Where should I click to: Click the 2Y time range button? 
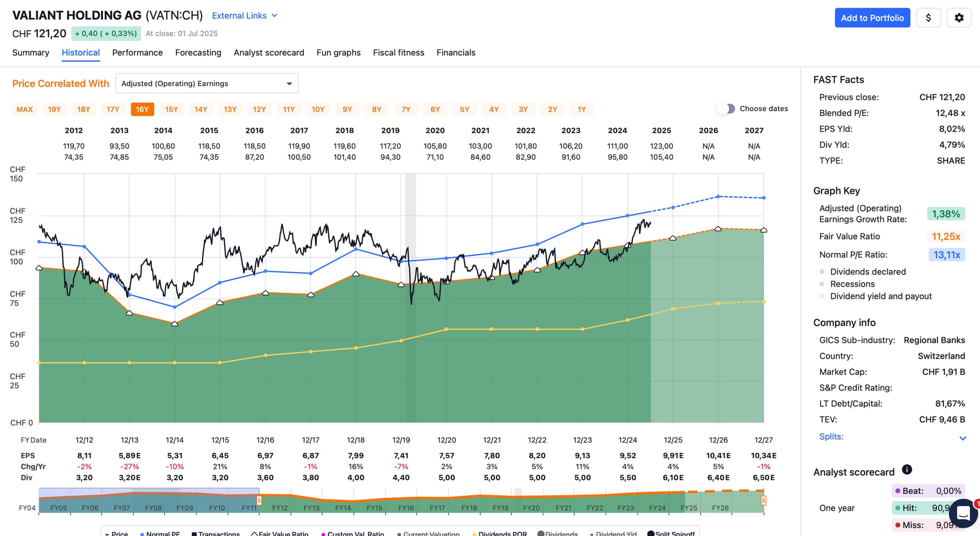tap(552, 109)
